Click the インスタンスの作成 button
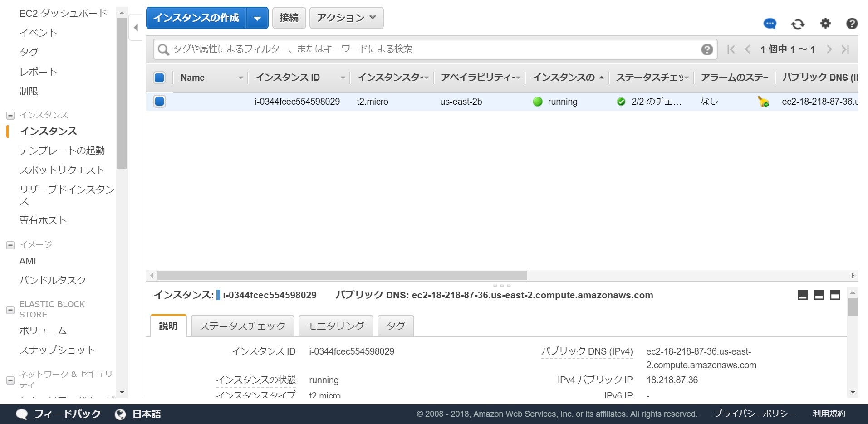 [196, 18]
